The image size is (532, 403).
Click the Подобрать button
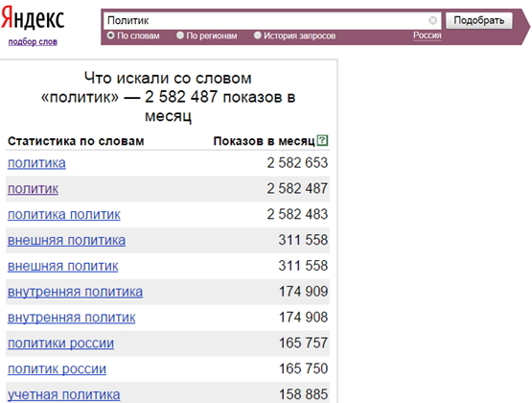(478, 20)
